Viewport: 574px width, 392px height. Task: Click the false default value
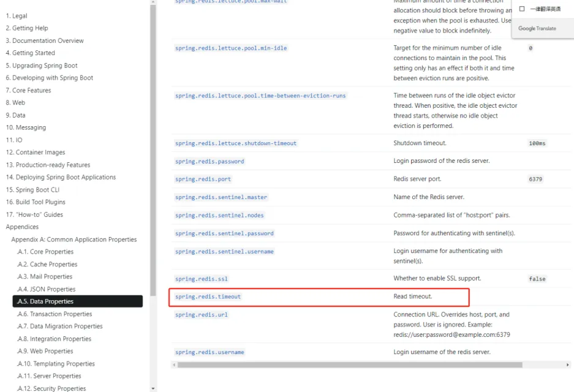[537, 279]
